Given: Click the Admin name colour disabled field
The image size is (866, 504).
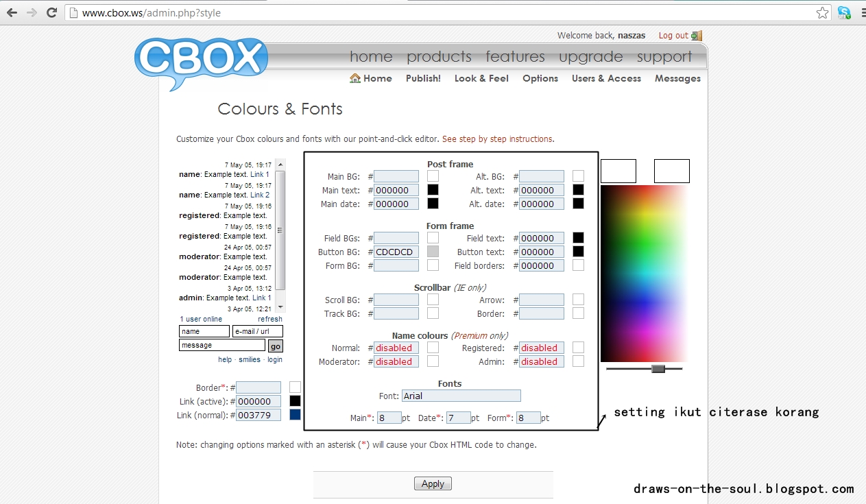Looking at the screenshot, I should 542,361.
